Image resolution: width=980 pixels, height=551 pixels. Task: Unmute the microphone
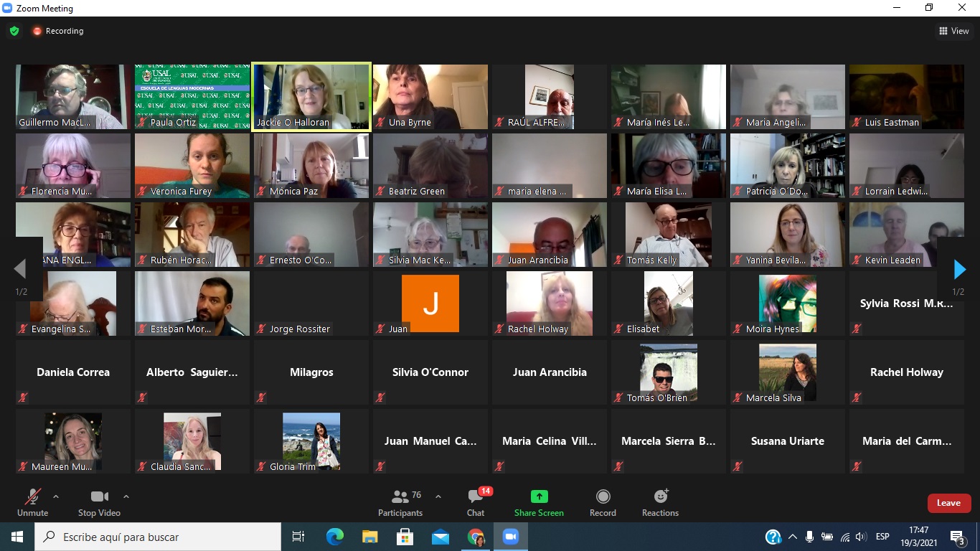pyautogui.click(x=32, y=502)
